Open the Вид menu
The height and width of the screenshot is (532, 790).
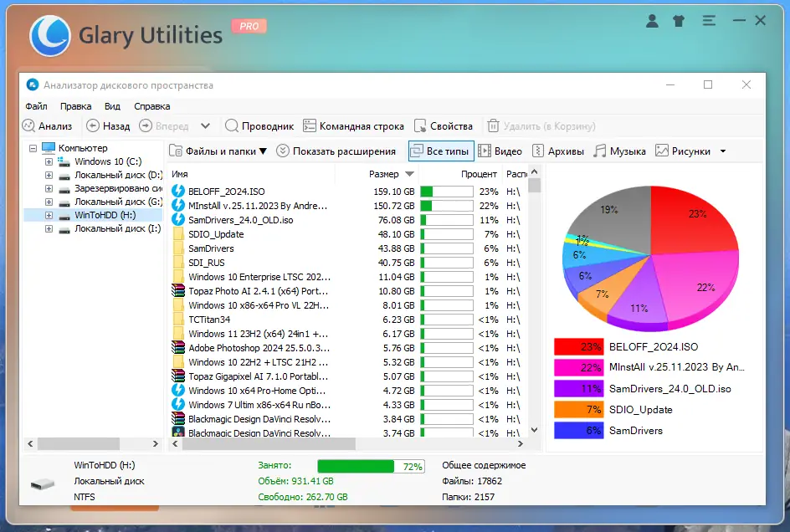[112, 106]
